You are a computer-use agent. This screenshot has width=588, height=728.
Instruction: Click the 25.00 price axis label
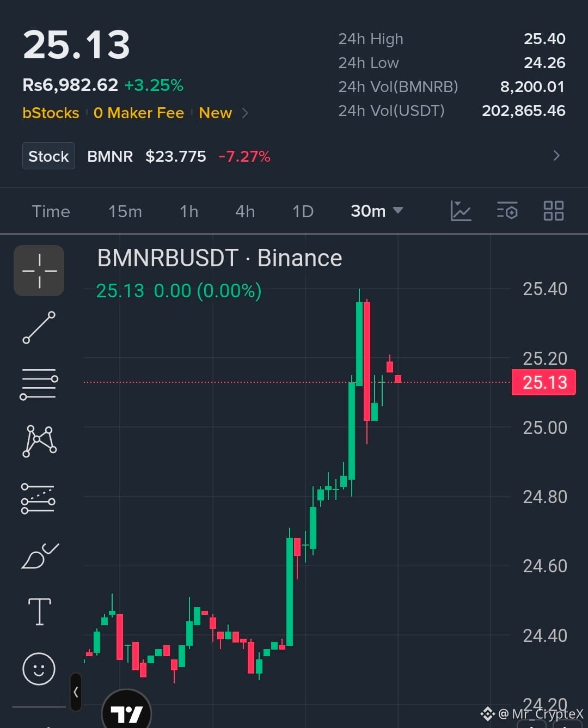point(545,427)
